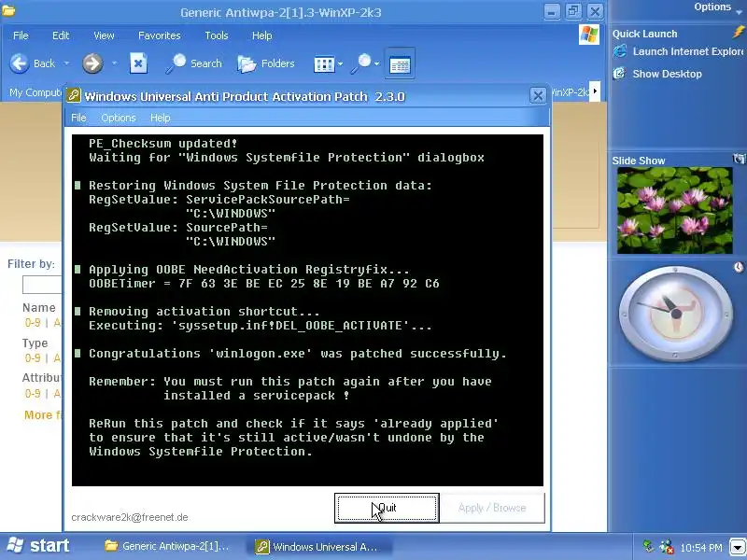Open the sidebar Options dropdown
Viewport: 747px width, 560px height.
[x=717, y=7]
